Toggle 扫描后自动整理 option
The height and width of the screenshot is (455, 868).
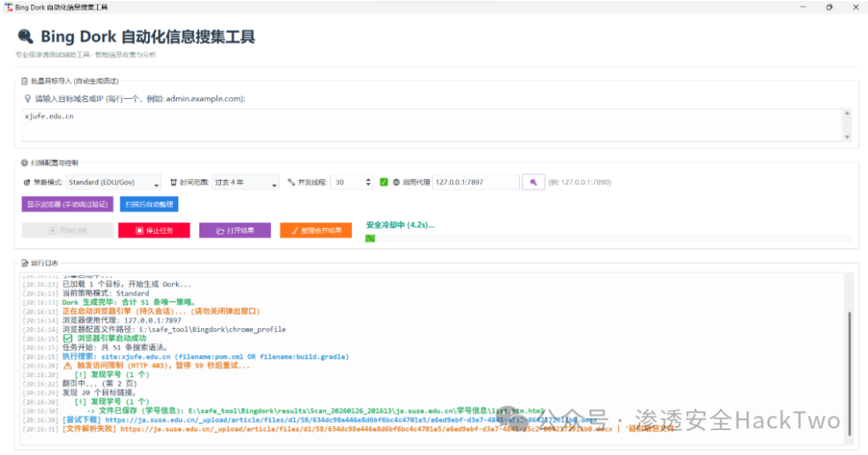pyautogui.click(x=149, y=204)
